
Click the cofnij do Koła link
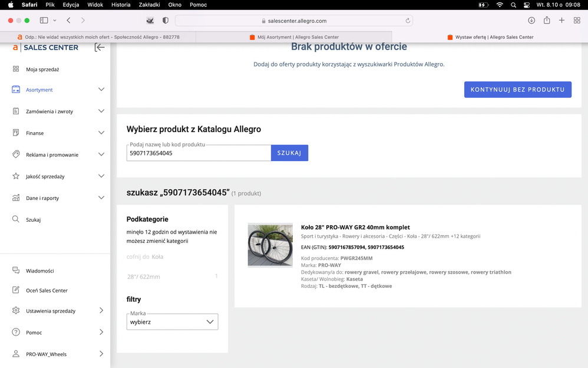(145, 257)
